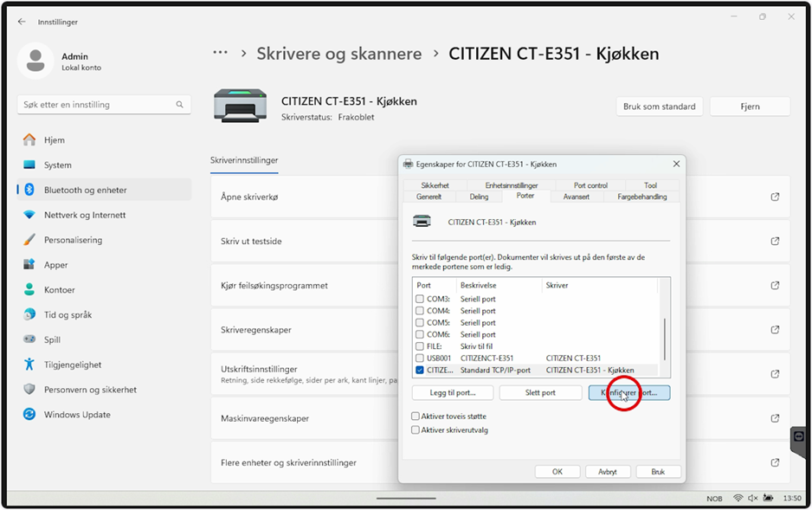Click Avbryt in the properties dialog

point(608,472)
